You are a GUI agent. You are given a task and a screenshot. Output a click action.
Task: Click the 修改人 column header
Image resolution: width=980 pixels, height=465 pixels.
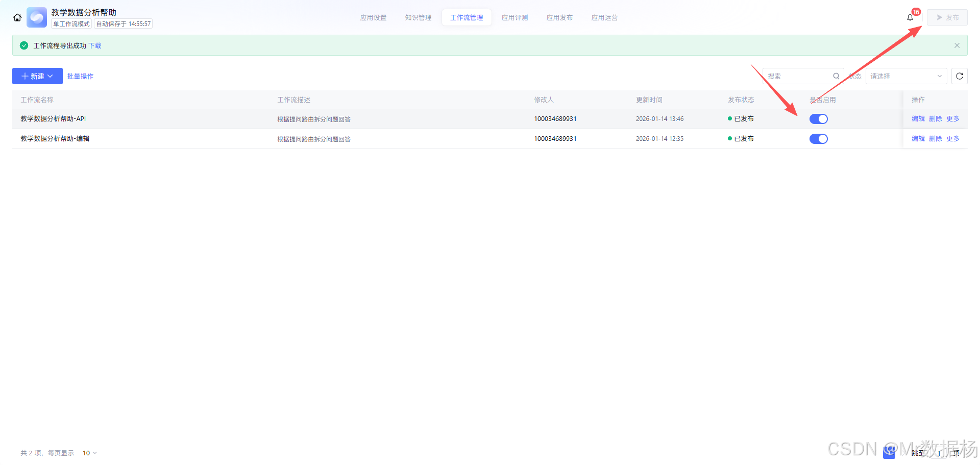544,100
